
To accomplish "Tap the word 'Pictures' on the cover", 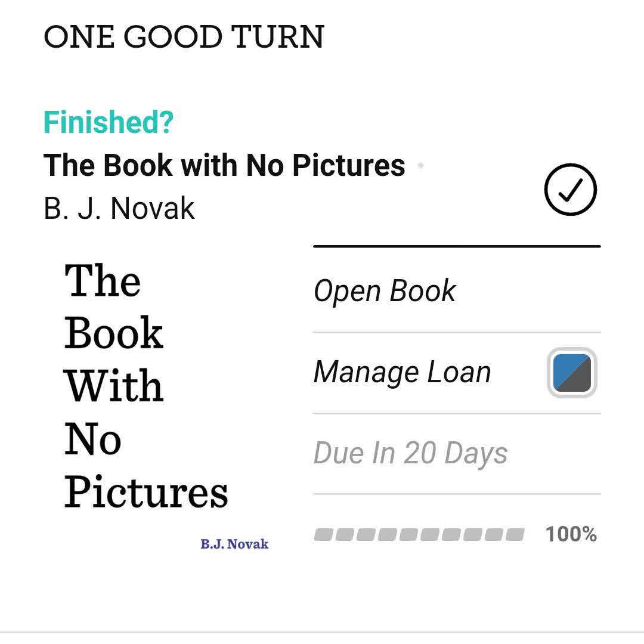I will pos(146,494).
